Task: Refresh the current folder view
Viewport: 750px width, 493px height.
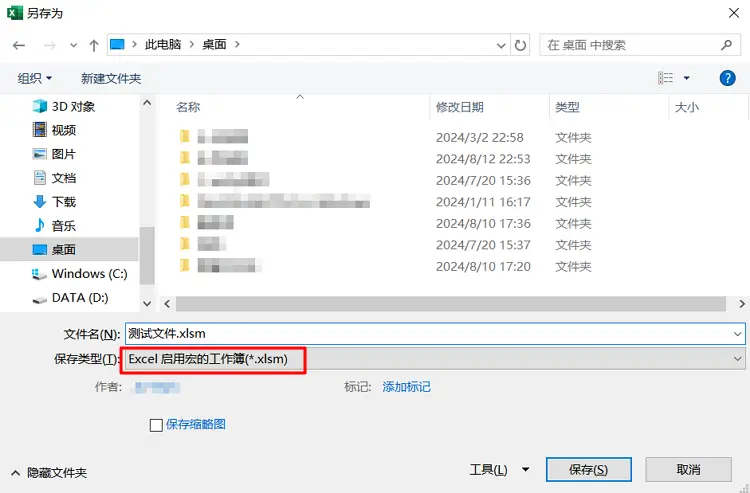Action: pyautogui.click(x=520, y=45)
